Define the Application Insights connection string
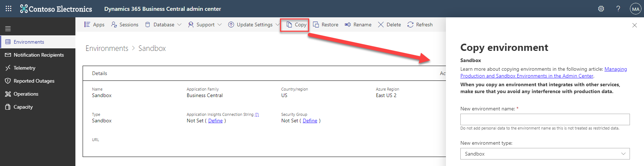Viewport: 644px width, 166px height. [215, 121]
